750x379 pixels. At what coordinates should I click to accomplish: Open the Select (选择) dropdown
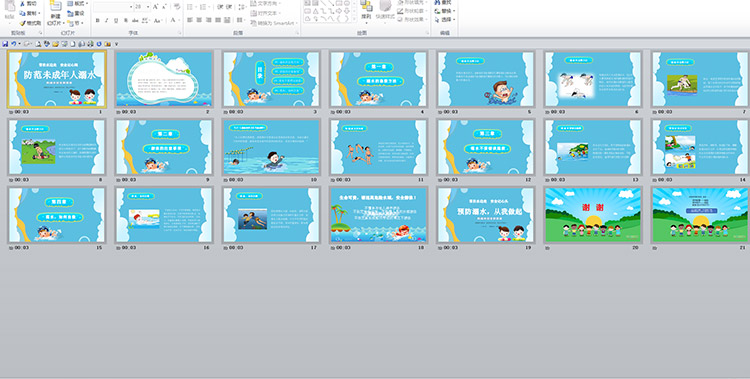click(x=445, y=20)
